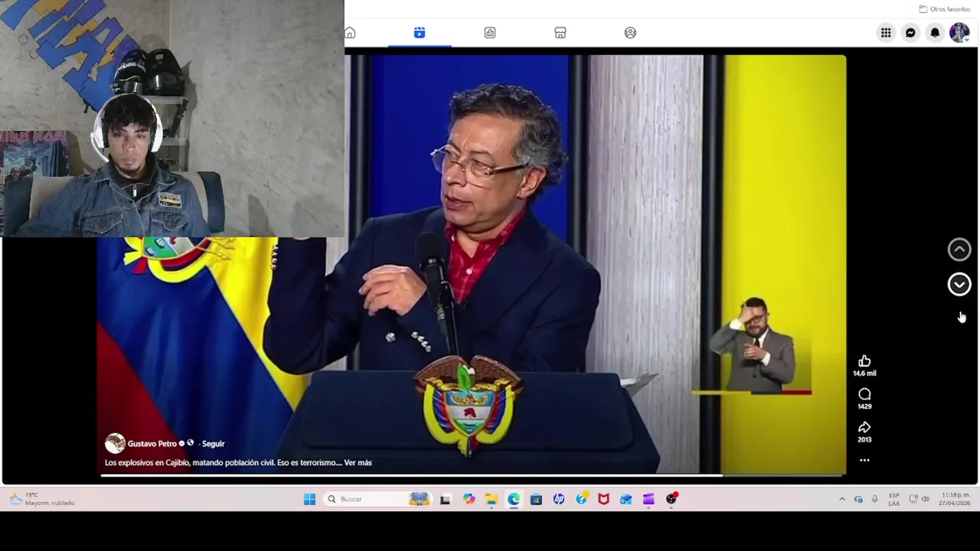The width and height of the screenshot is (980, 551).
Task: Like the reel with thumbs up
Action: 864,361
